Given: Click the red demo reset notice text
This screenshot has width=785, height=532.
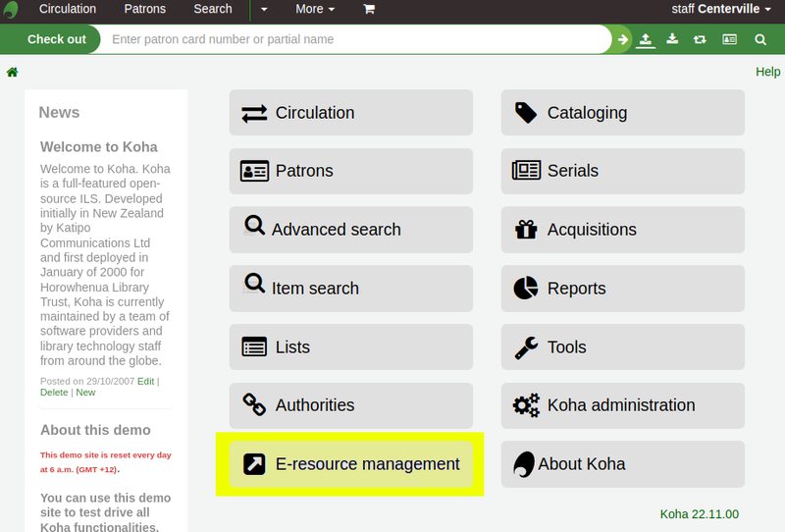Looking at the screenshot, I should [x=106, y=462].
